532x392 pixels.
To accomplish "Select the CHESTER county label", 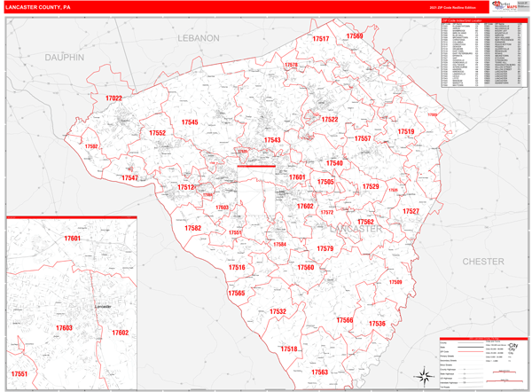I will click(x=483, y=262).
